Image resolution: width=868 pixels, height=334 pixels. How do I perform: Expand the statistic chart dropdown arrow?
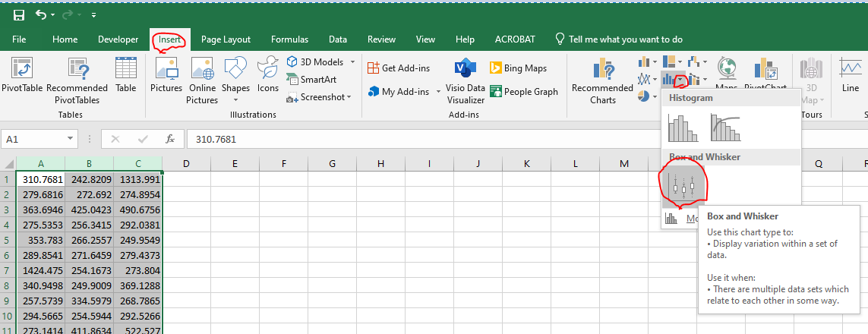pos(680,80)
